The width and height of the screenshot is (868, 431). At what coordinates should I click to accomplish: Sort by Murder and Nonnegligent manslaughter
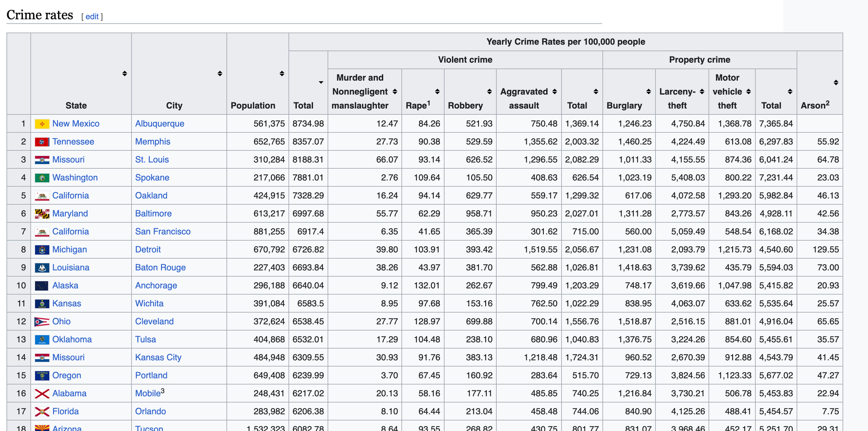pos(395,92)
